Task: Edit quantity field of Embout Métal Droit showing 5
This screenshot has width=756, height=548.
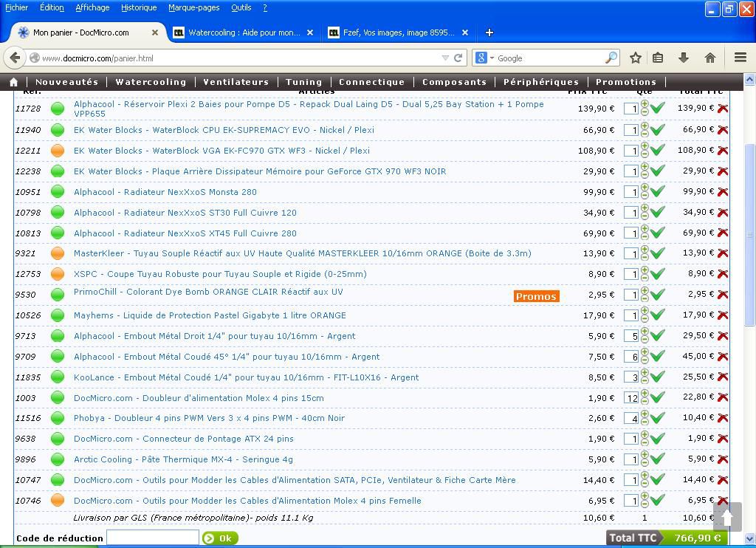Action: click(x=631, y=336)
